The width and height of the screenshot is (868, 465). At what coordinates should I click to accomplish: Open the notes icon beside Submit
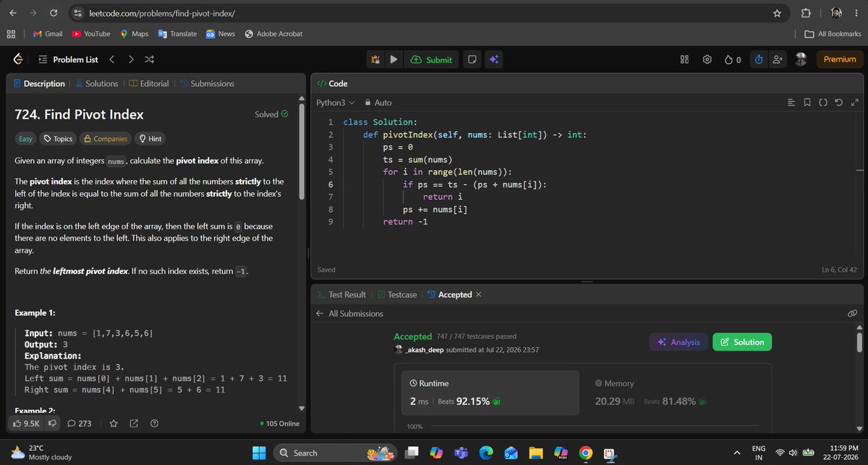click(x=471, y=60)
